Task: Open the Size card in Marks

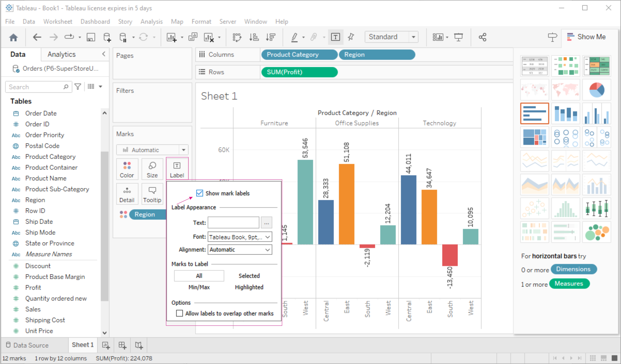Action: [152, 170]
